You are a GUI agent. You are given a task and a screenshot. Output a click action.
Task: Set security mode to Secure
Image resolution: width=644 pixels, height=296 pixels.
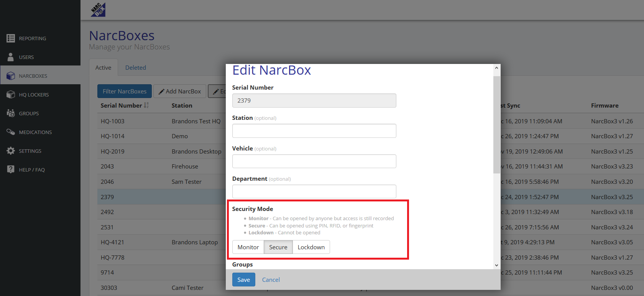point(278,247)
